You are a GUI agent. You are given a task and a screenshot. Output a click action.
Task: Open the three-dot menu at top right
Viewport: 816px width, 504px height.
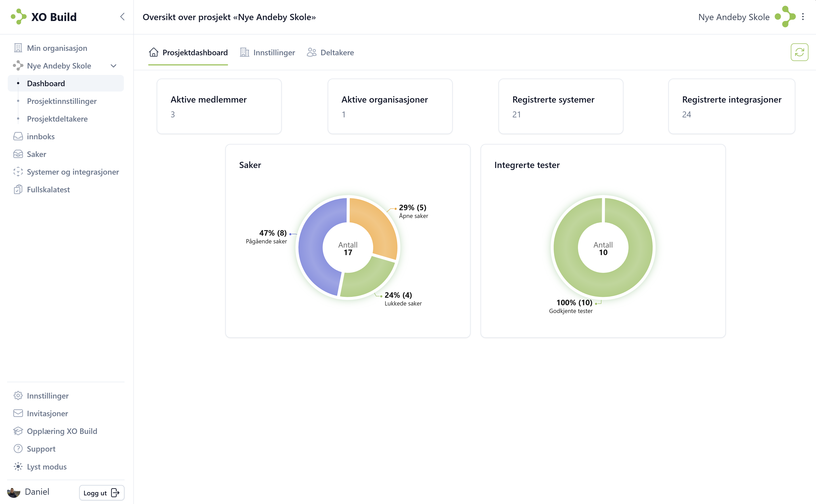click(803, 17)
